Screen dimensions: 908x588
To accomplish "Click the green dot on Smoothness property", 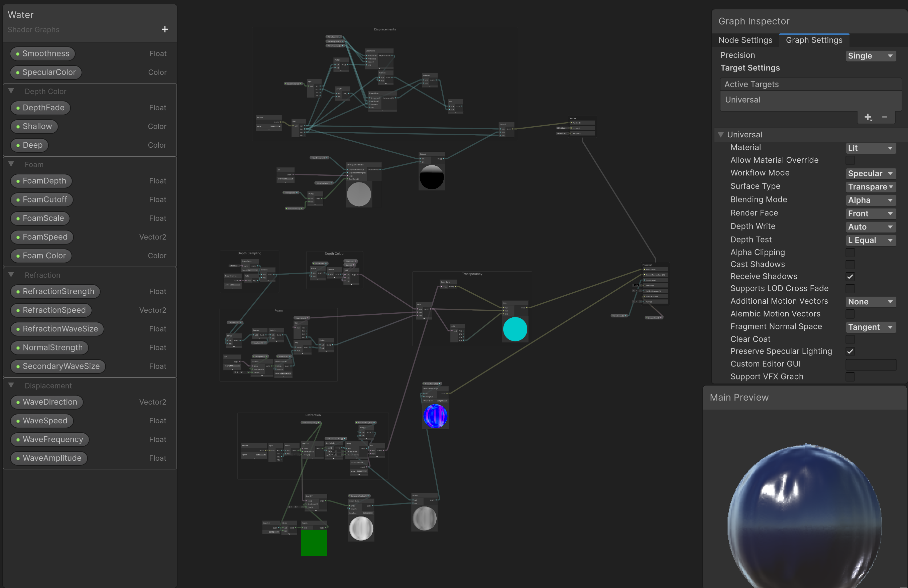I will (17, 54).
